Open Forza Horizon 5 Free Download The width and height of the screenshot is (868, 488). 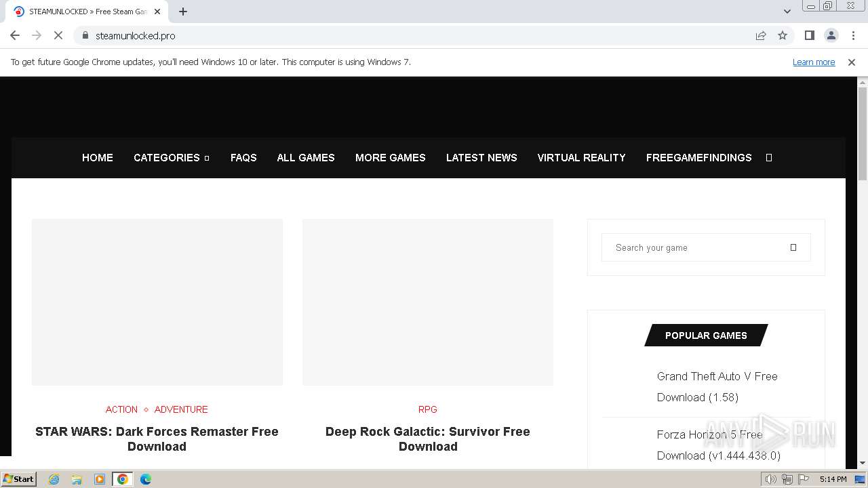coord(719,445)
